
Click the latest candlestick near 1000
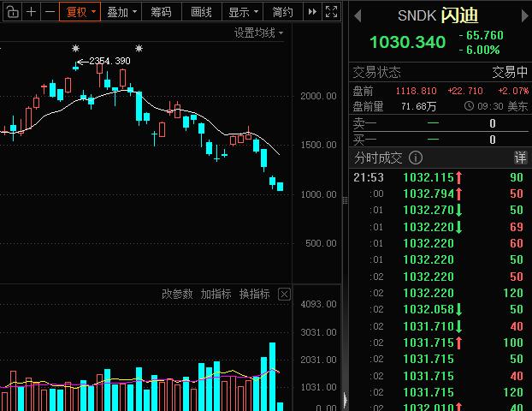pyautogui.click(x=280, y=187)
